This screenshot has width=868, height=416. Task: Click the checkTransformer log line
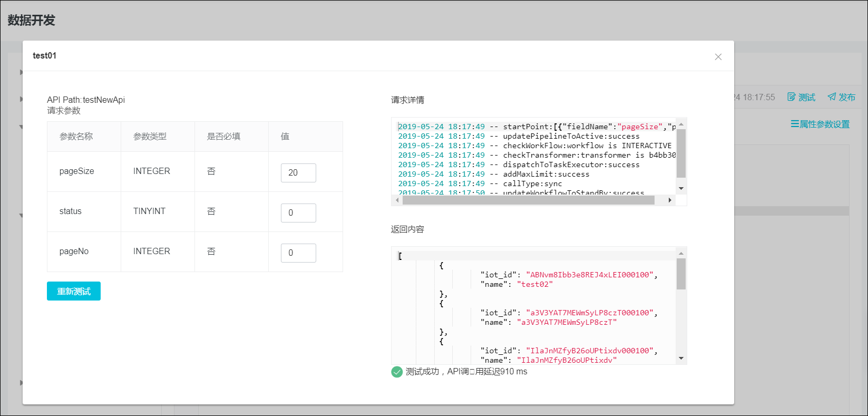(537, 155)
